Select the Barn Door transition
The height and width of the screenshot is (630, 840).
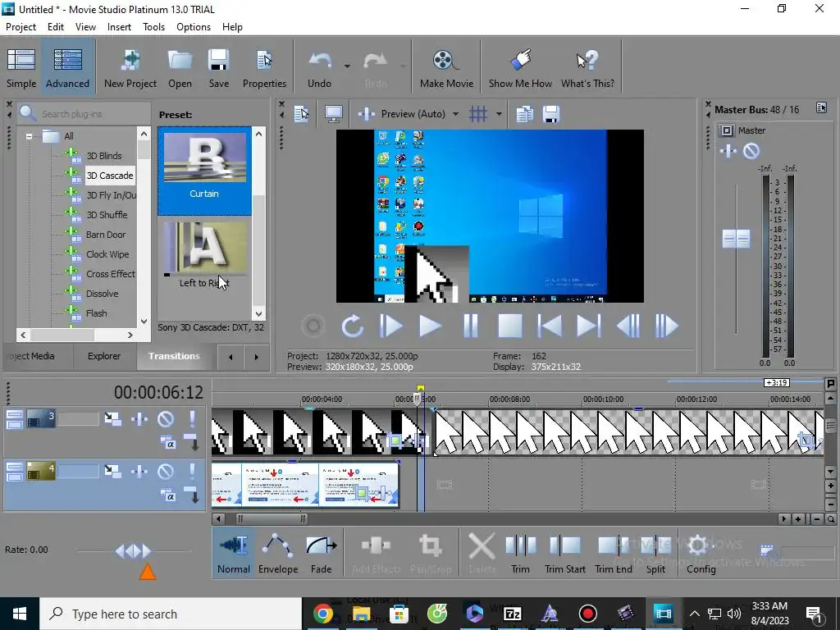point(106,235)
